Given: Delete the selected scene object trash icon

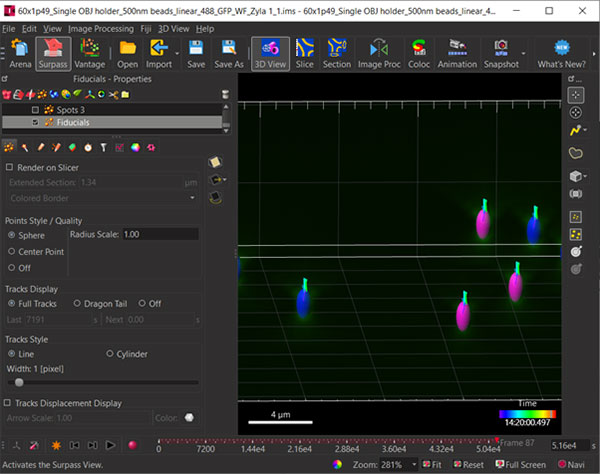Looking at the screenshot, I should pyautogui.click(x=225, y=94).
